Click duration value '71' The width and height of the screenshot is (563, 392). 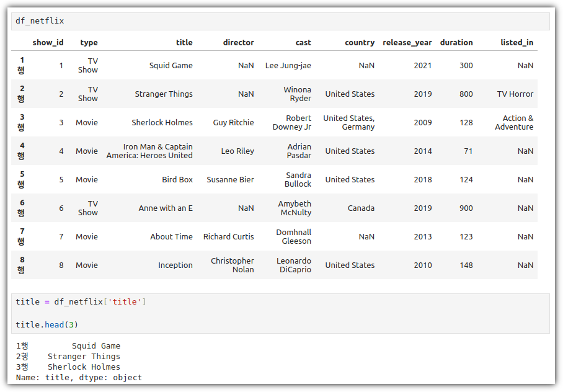pos(468,151)
